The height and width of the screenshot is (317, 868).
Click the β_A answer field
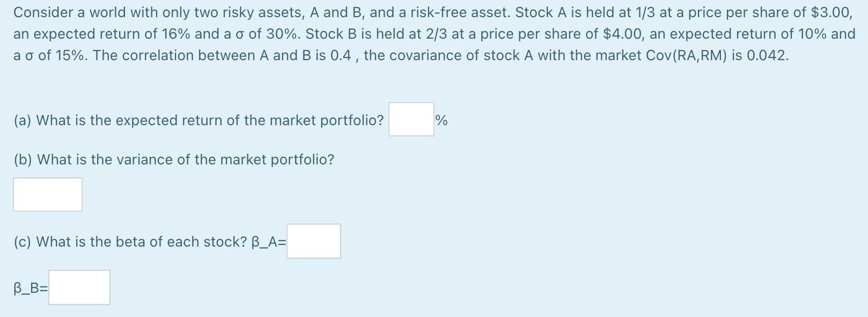pos(313,241)
